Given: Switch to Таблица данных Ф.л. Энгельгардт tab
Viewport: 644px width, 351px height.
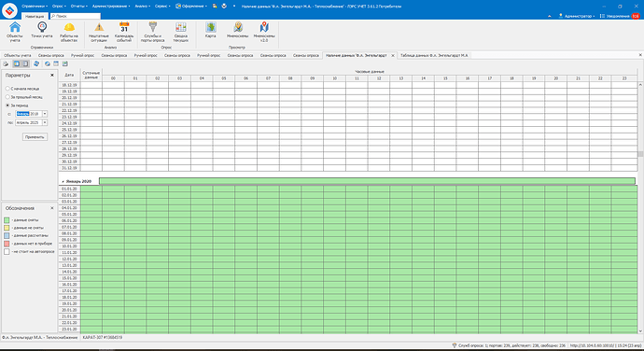Looking at the screenshot, I should point(434,55).
